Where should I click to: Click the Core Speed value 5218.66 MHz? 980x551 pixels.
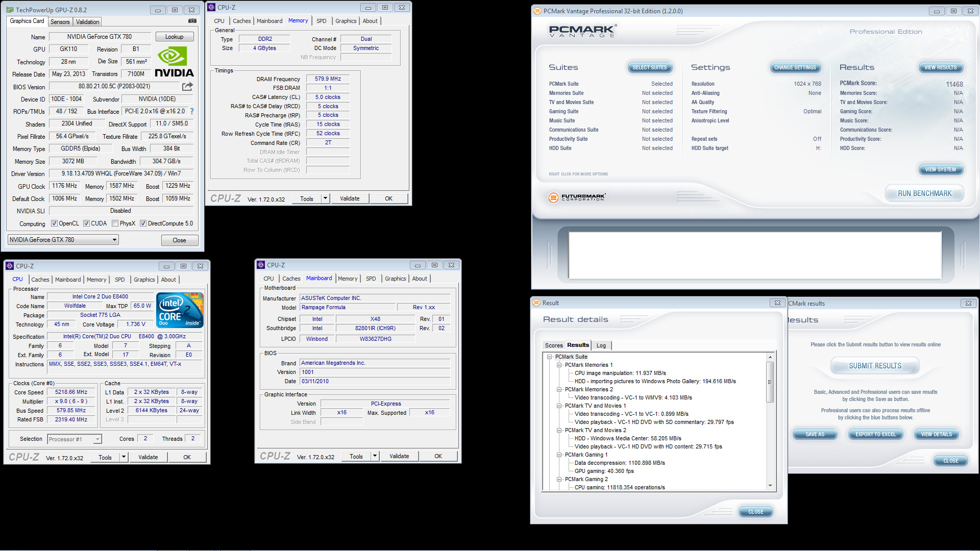click(71, 392)
